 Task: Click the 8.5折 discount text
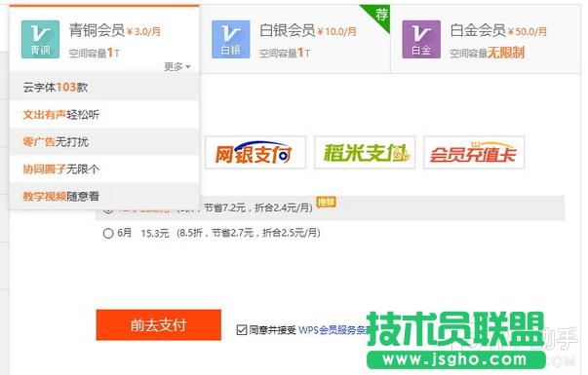(x=191, y=233)
